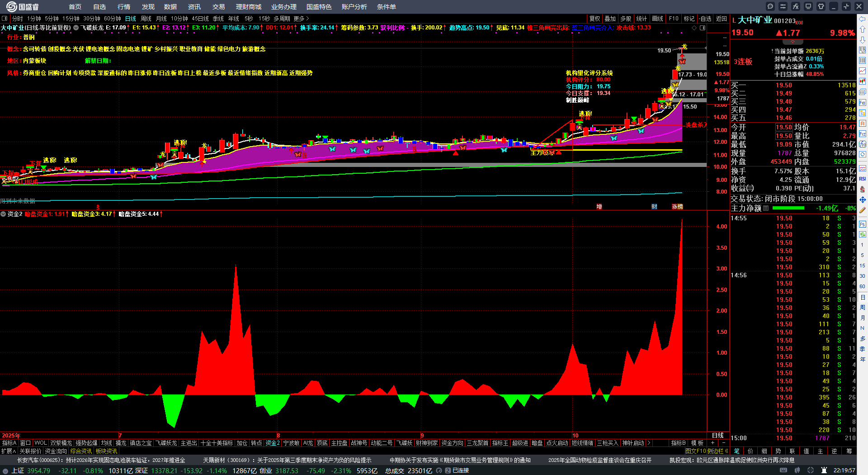Open the 长安汽车 news headline
The width and height of the screenshot is (868, 475).
click(x=101, y=460)
